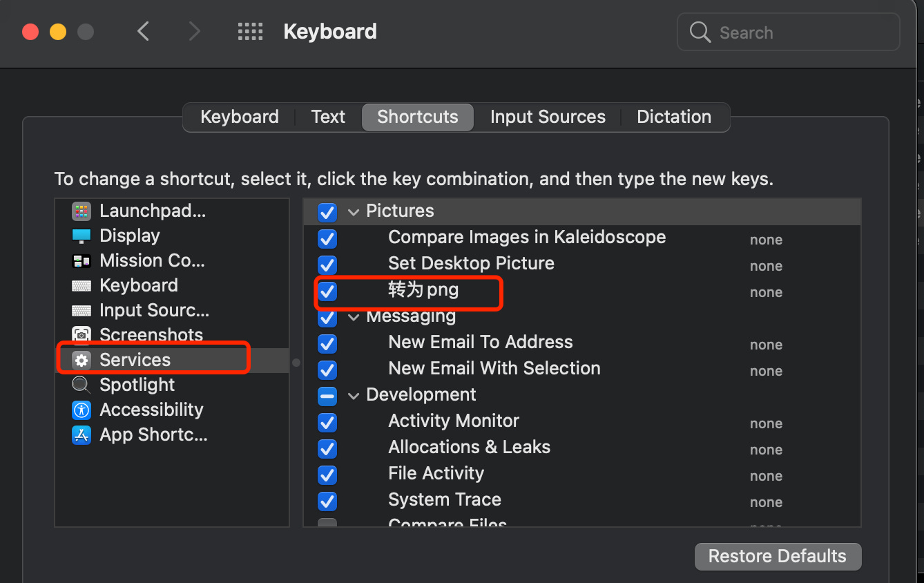Collapse the Development category

click(x=354, y=396)
